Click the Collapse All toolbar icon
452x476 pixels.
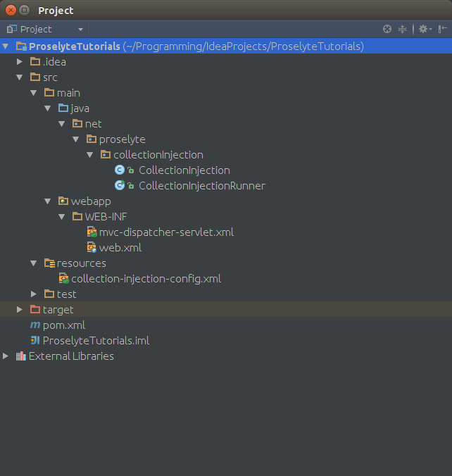(x=403, y=29)
